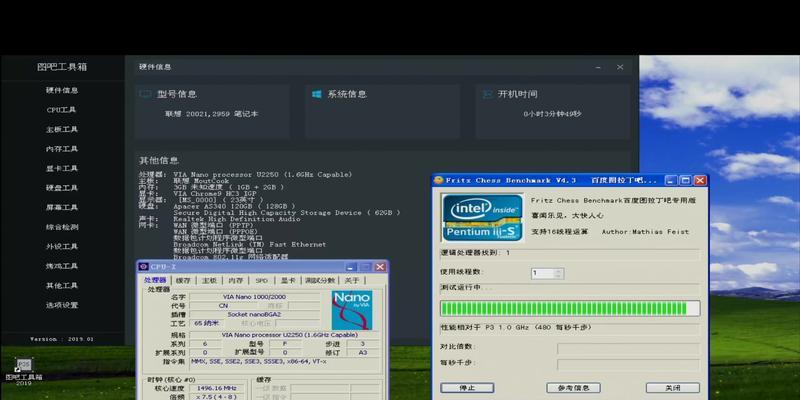Click the CPU-Z 规格 value 'VIA Nano processor U2250'

(x=289, y=335)
